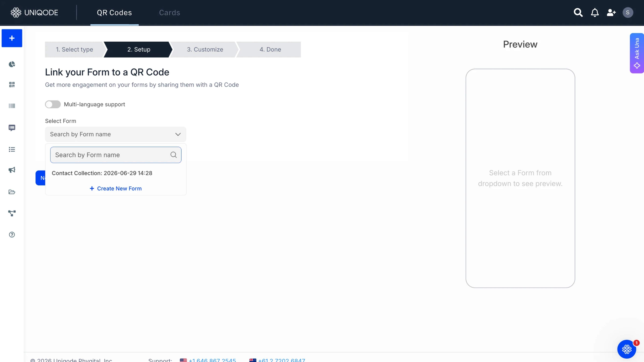Click US support phone number link
644x362 pixels.
212,360
